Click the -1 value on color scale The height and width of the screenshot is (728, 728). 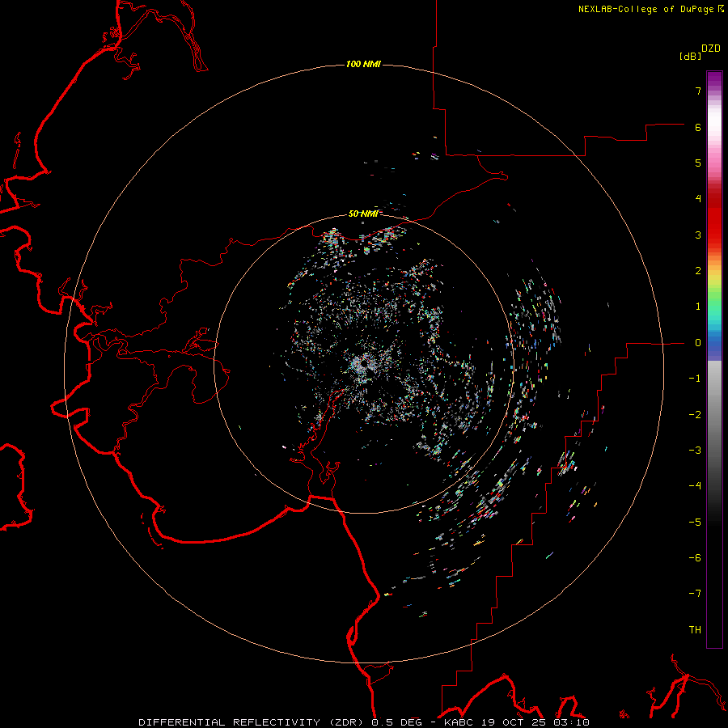pyautogui.click(x=695, y=379)
